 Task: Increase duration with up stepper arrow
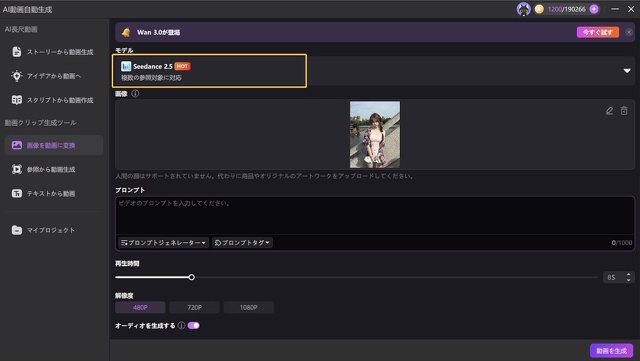pyautogui.click(x=629, y=274)
